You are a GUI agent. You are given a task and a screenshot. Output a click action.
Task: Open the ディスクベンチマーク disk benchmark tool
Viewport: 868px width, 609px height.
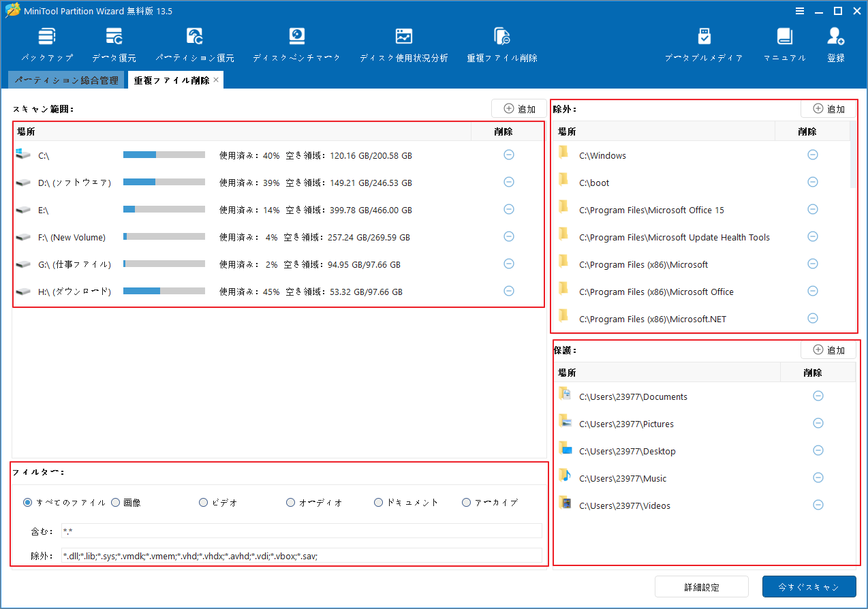296,43
